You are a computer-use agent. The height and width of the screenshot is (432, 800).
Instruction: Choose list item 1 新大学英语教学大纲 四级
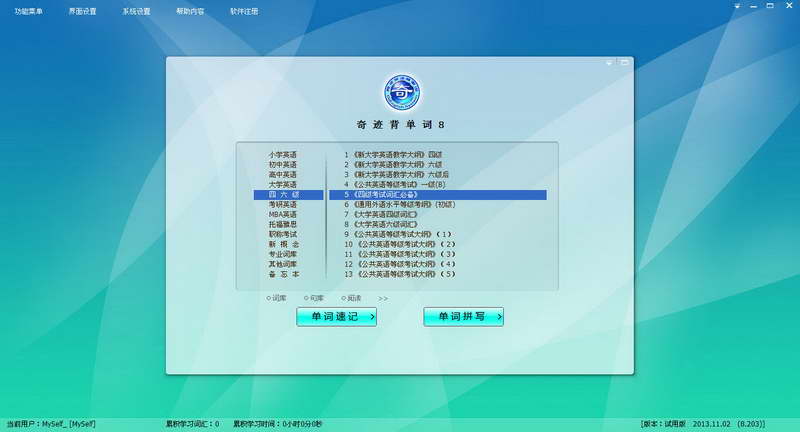[x=393, y=155]
